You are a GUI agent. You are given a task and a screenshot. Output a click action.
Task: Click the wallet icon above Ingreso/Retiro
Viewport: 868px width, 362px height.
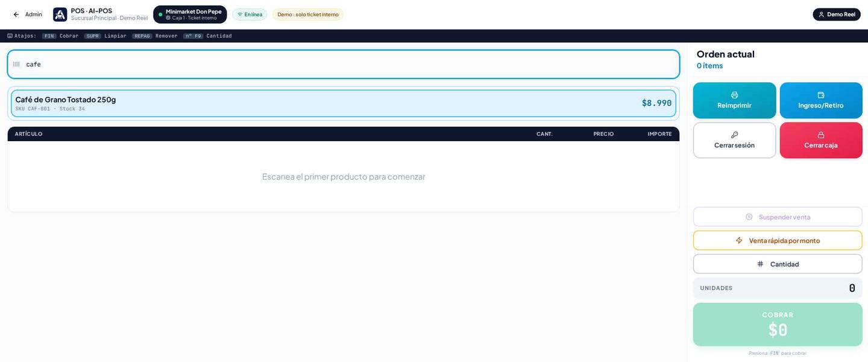[821, 95]
